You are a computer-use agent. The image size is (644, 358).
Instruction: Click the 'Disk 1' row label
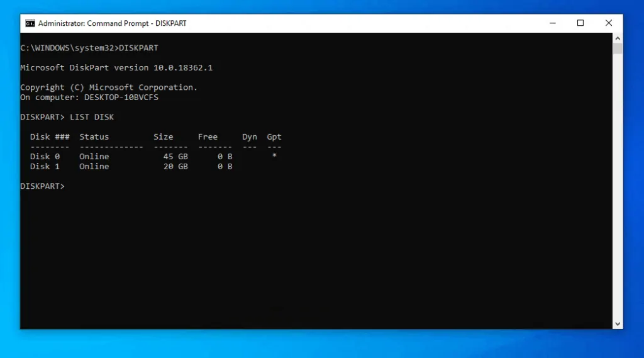tap(45, 167)
